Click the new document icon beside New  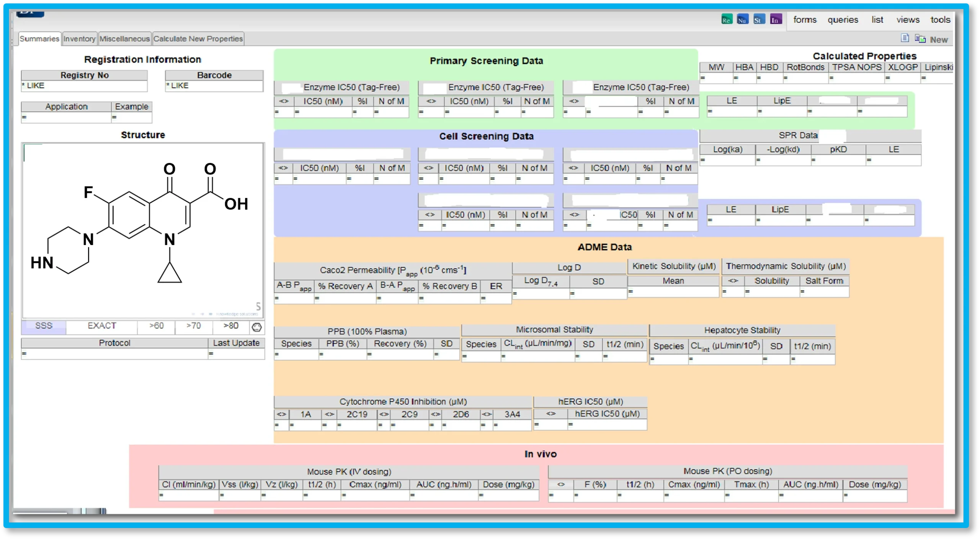click(905, 38)
